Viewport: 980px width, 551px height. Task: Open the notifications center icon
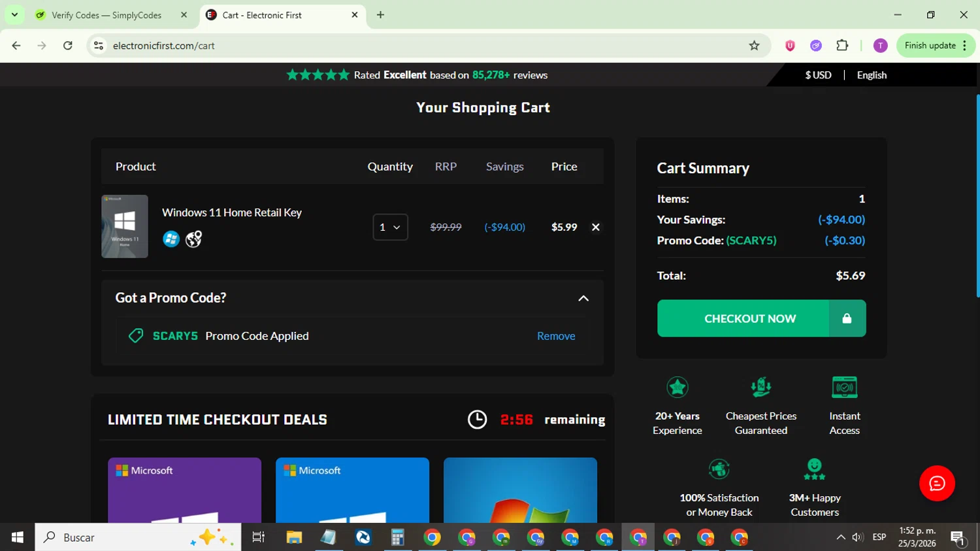(958, 538)
